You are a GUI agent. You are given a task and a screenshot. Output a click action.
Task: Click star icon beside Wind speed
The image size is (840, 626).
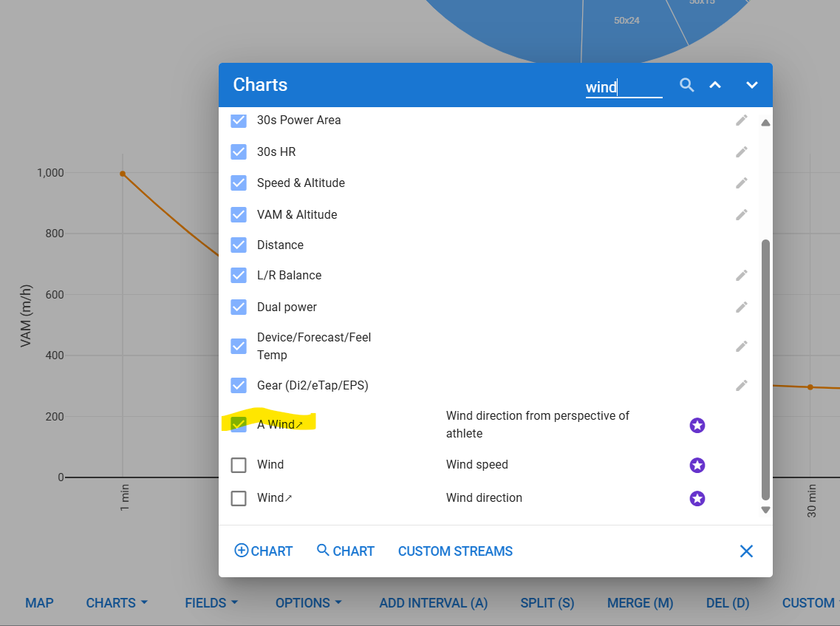pyautogui.click(x=697, y=465)
